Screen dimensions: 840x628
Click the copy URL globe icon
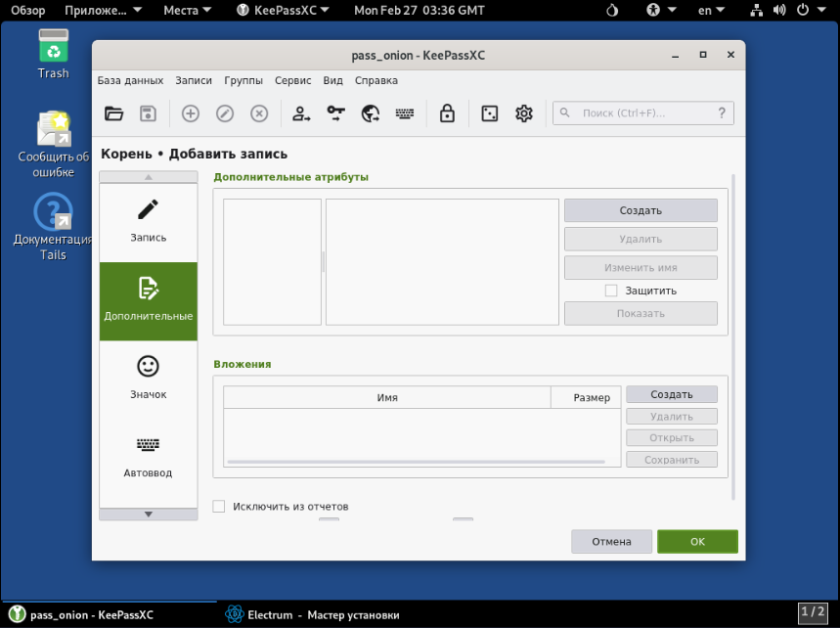point(371,113)
